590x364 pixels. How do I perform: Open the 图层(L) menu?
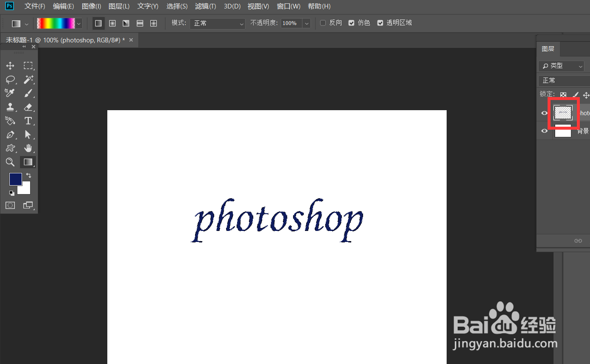(x=119, y=6)
